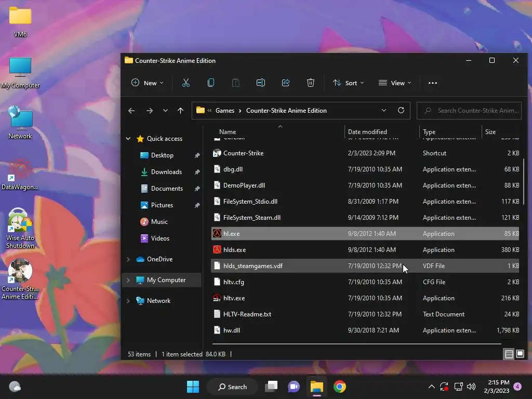Select Wise Auto Shutdown desktop shortcut

20,228
